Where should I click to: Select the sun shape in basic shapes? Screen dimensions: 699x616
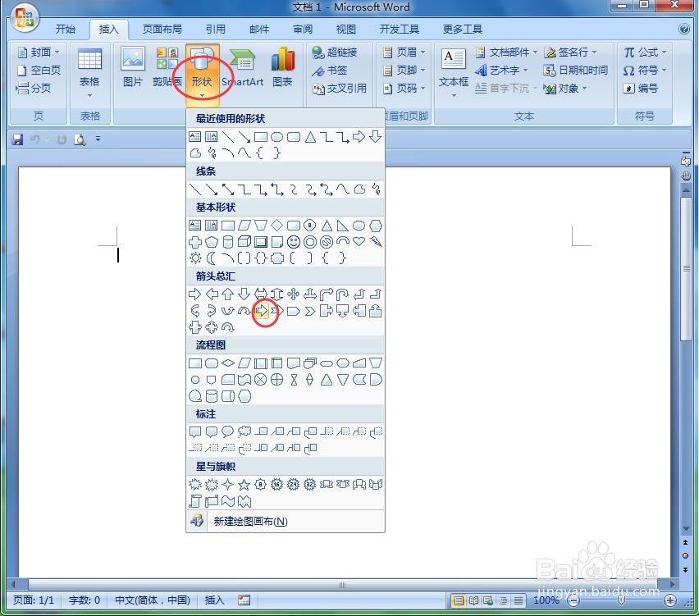195,258
